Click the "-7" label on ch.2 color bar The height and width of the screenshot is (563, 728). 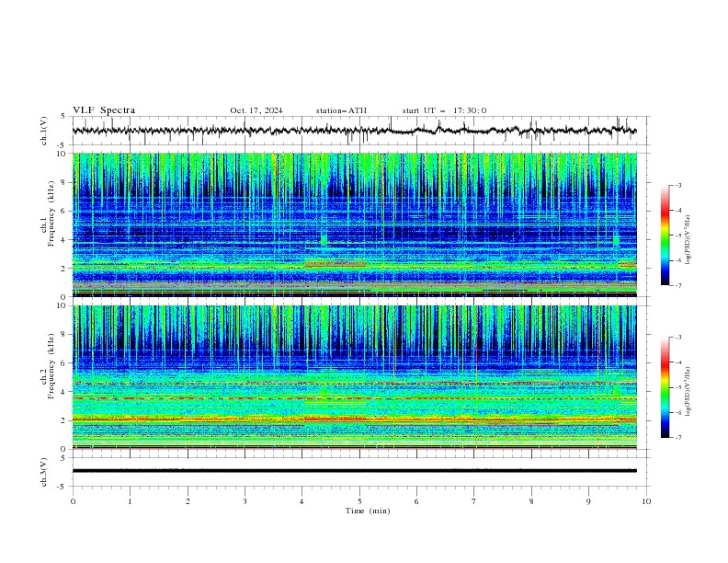coord(677,438)
